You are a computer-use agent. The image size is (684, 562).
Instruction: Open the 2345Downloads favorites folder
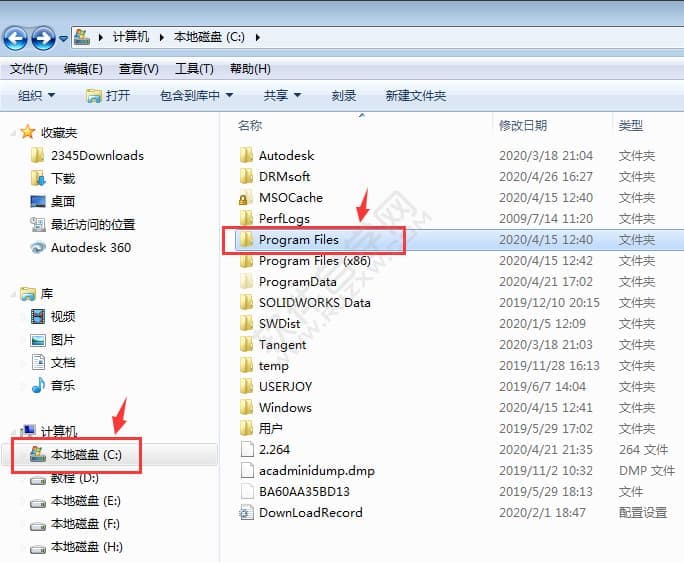[x=96, y=155]
